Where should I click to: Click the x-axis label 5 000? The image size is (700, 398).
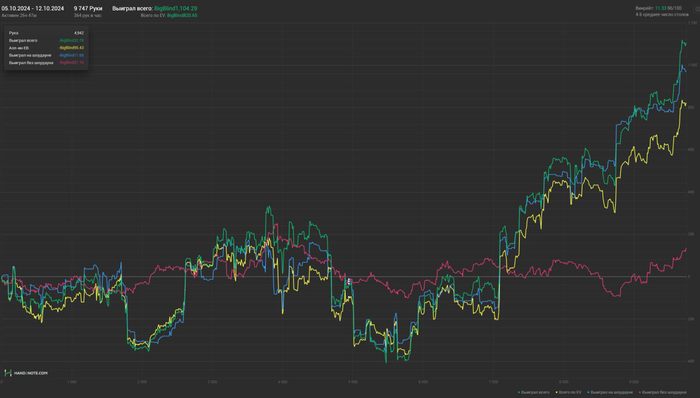[x=353, y=382]
